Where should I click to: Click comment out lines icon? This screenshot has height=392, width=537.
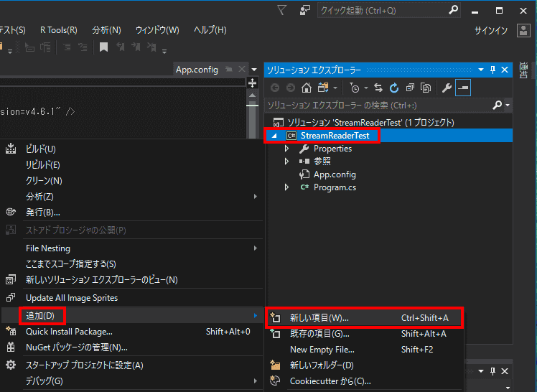pyautogui.click(x=67, y=47)
